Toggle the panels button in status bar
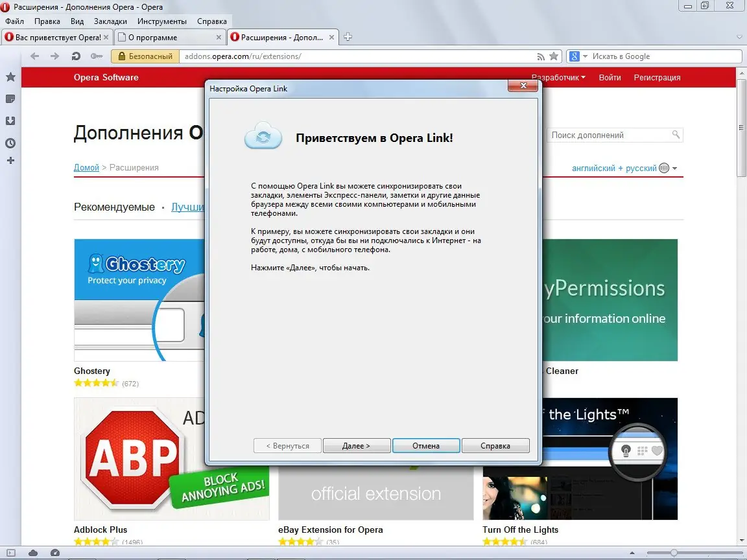Viewport: 747px width, 560px height. (x=10, y=553)
